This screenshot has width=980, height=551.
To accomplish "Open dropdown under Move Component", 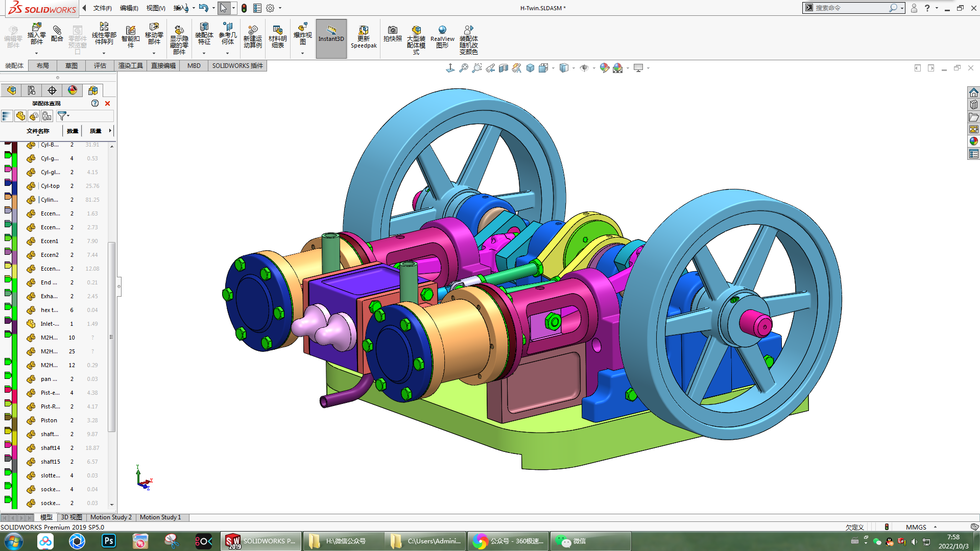I will click(x=154, y=53).
